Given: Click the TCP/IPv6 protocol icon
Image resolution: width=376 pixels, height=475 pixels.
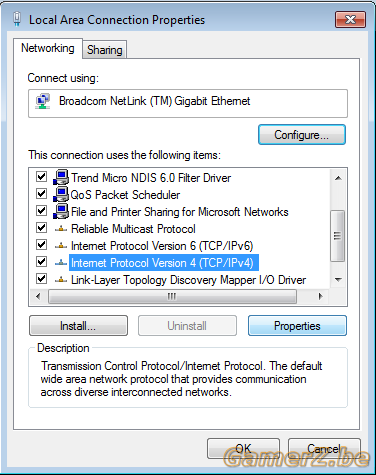Looking at the screenshot, I should pyautogui.click(x=61, y=246).
